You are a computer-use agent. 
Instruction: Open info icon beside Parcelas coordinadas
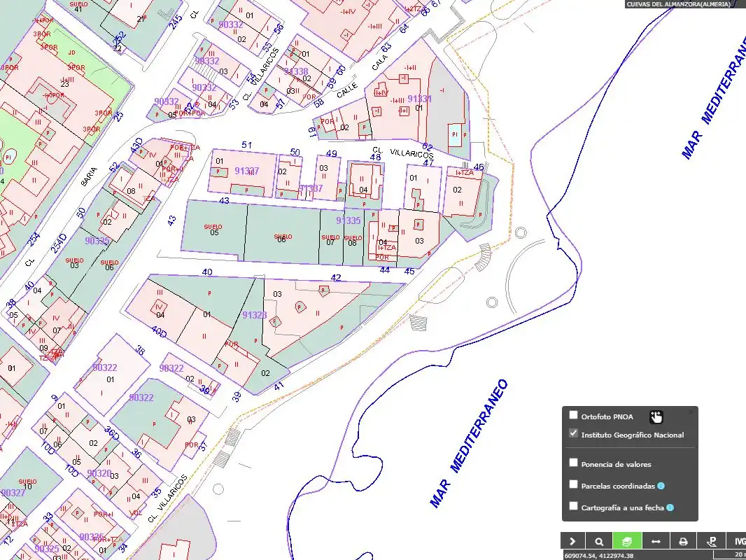(661, 486)
